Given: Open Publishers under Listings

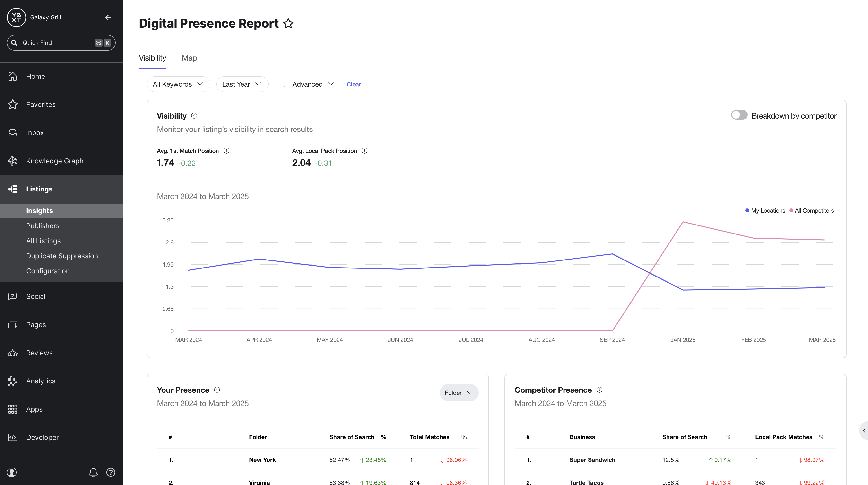Looking at the screenshot, I should point(43,226).
